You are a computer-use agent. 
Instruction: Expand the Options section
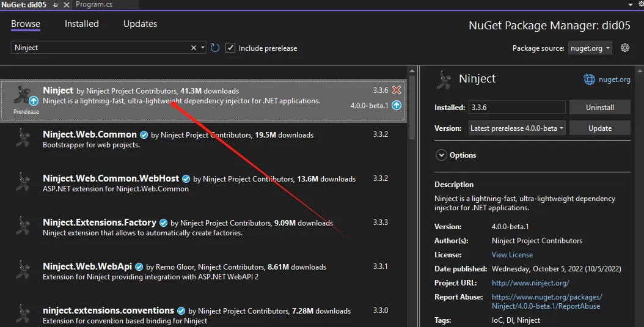(441, 155)
